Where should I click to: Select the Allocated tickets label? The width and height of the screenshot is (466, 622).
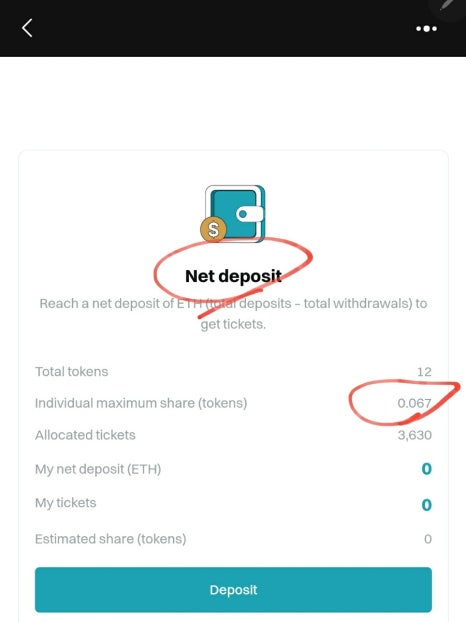coord(85,435)
